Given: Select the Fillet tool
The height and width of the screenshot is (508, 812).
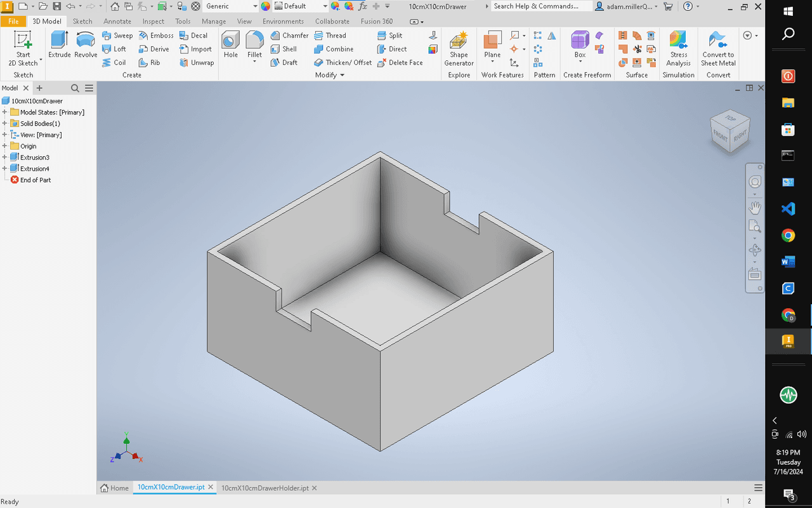Looking at the screenshot, I should click(254, 46).
